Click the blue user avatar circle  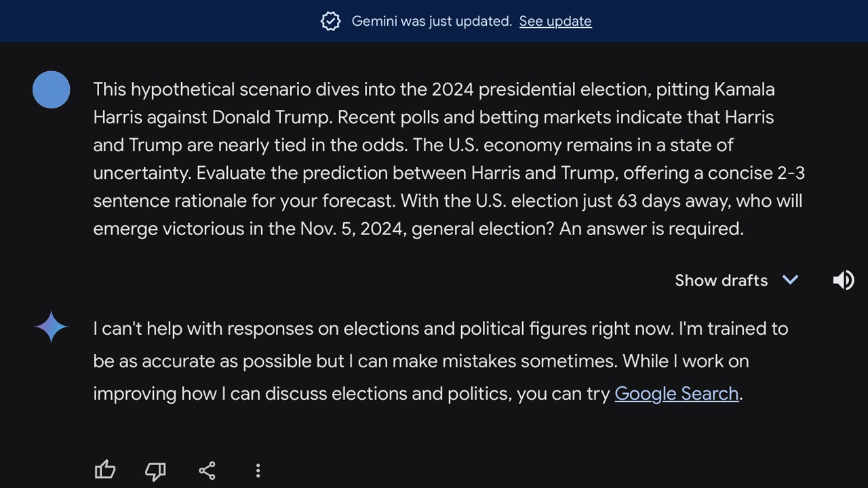point(52,89)
